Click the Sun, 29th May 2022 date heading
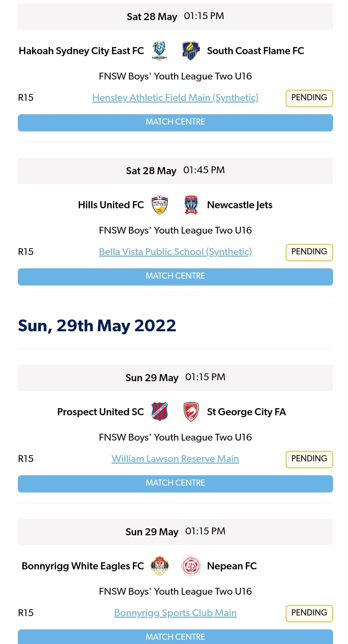The width and height of the screenshot is (348, 644). [97, 325]
